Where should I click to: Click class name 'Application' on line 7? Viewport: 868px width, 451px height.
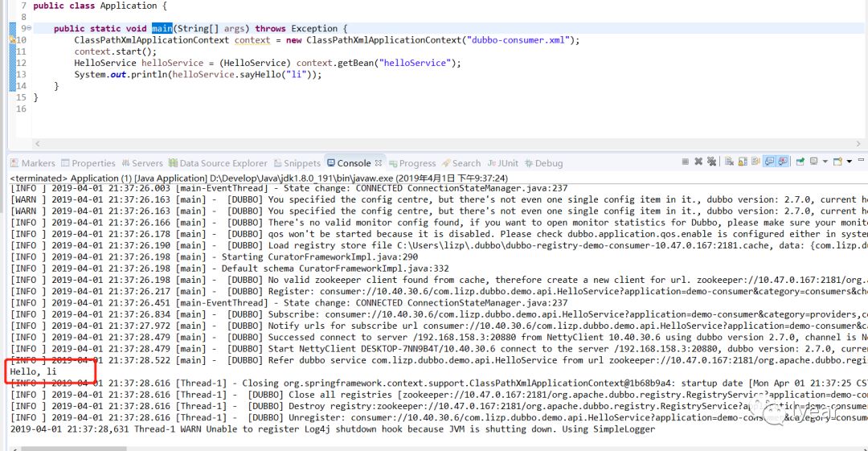[129, 6]
